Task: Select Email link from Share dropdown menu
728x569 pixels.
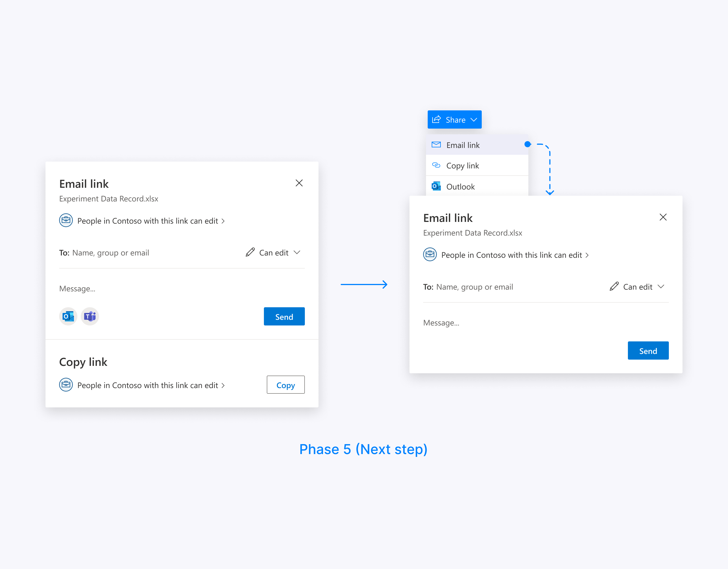Action: 463,145
